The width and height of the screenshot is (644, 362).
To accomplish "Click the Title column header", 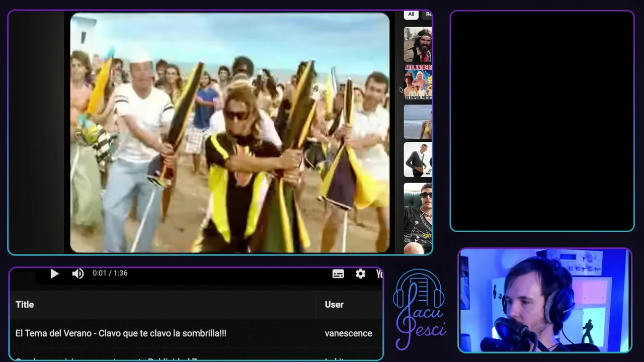I will pyautogui.click(x=25, y=305).
